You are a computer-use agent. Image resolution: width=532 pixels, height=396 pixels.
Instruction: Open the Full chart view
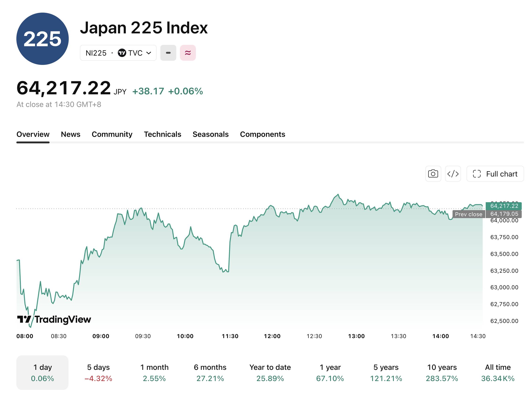(x=495, y=174)
